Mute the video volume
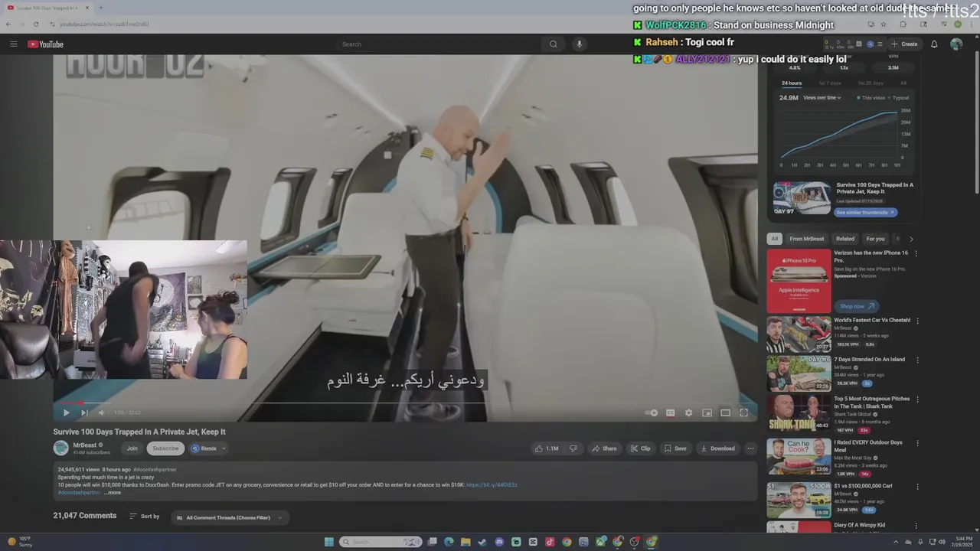This screenshot has width=980, height=551. tap(101, 412)
